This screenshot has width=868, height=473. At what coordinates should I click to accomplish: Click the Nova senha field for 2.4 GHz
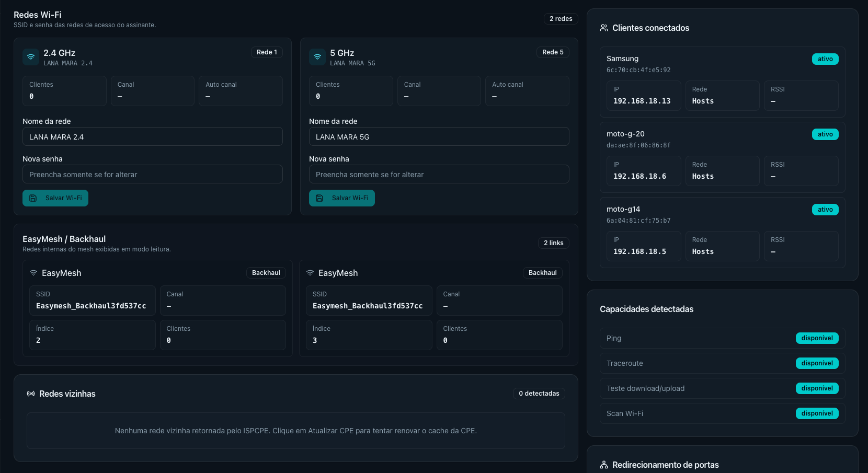point(153,174)
